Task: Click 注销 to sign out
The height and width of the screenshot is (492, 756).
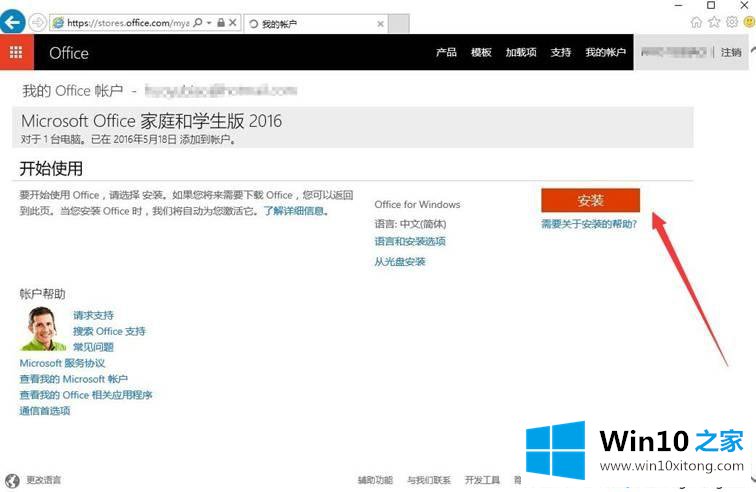Action: (731, 52)
